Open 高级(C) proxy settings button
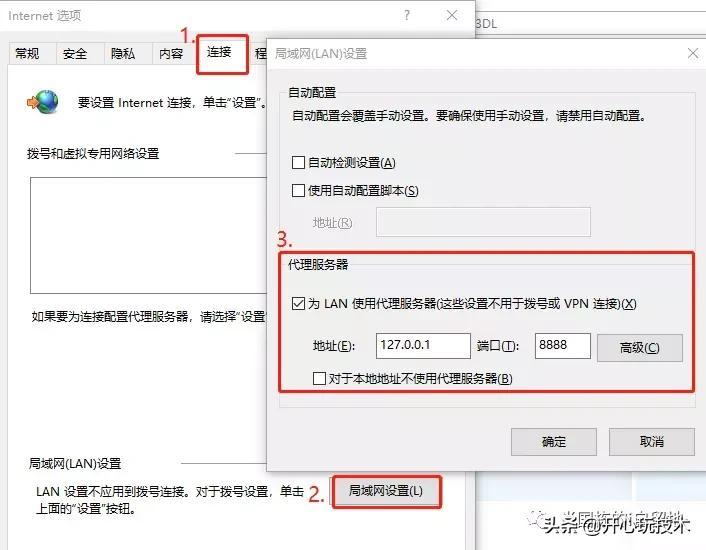This screenshot has width=706, height=550. [639, 347]
